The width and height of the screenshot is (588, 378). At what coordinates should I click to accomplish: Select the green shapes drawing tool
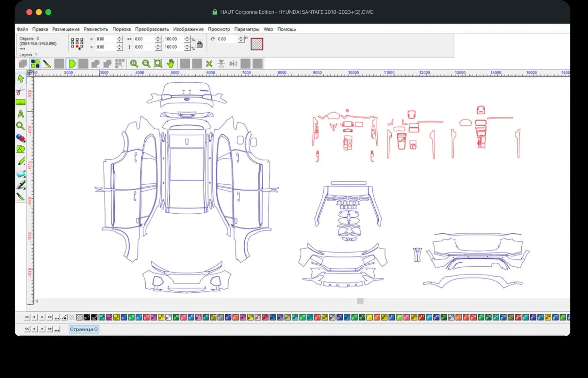point(21,149)
